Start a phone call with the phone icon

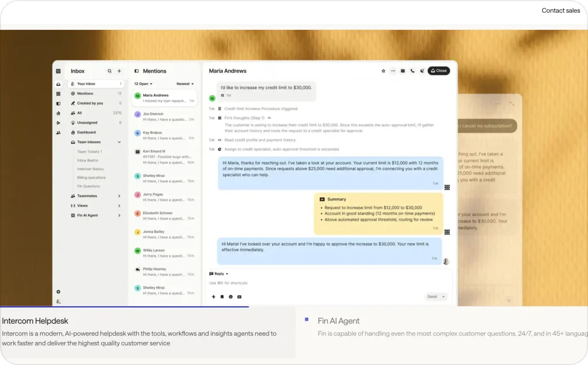point(412,71)
